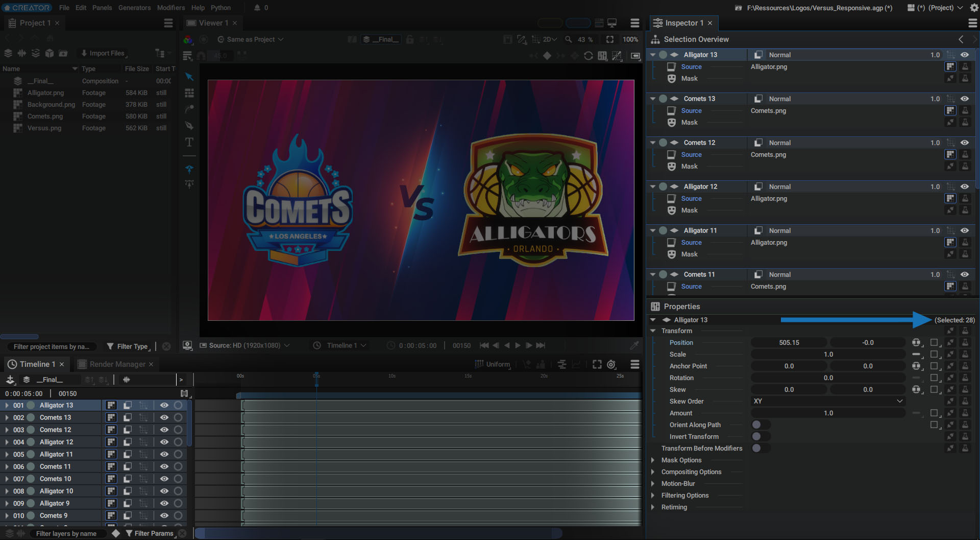Open the Modifiers menu
The width and height of the screenshot is (980, 540).
coord(171,8)
